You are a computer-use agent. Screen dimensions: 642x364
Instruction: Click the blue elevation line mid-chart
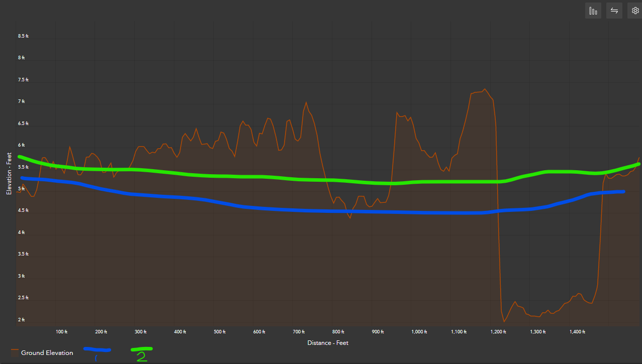coord(327,211)
